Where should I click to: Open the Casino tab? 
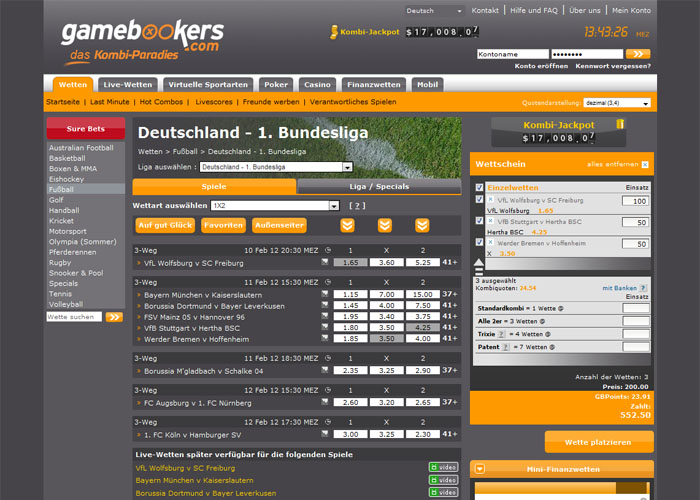(317, 85)
